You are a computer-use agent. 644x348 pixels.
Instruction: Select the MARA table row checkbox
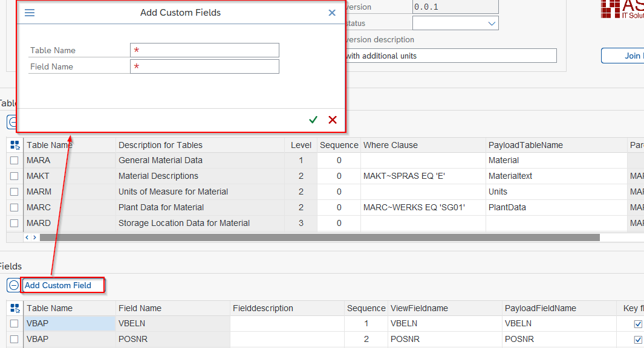coord(14,161)
